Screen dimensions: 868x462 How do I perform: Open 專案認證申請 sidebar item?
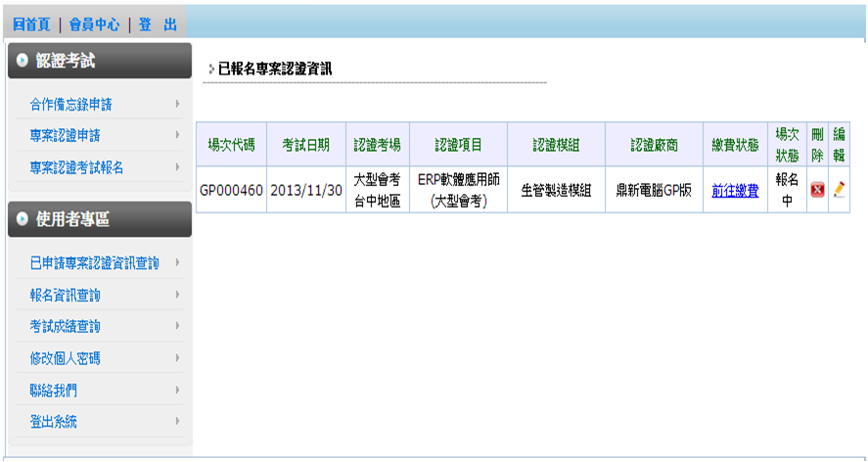coord(66,136)
